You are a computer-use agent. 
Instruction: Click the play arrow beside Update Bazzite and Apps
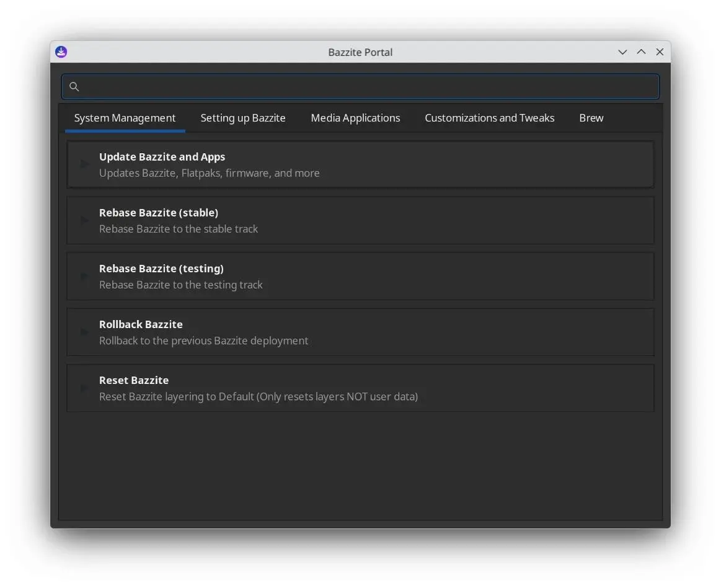pos(84,164)
